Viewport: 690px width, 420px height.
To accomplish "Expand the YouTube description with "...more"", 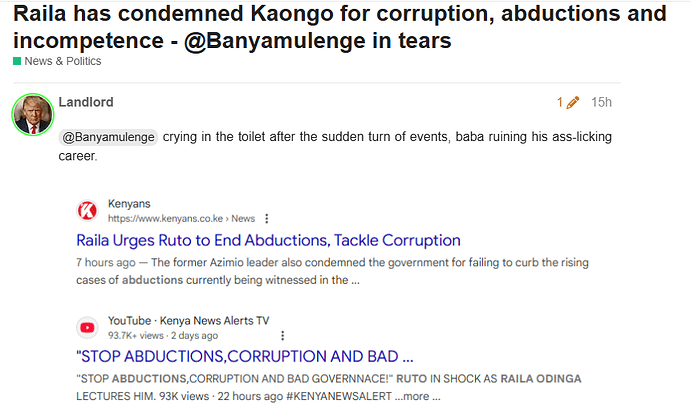I will pos(419,396).
